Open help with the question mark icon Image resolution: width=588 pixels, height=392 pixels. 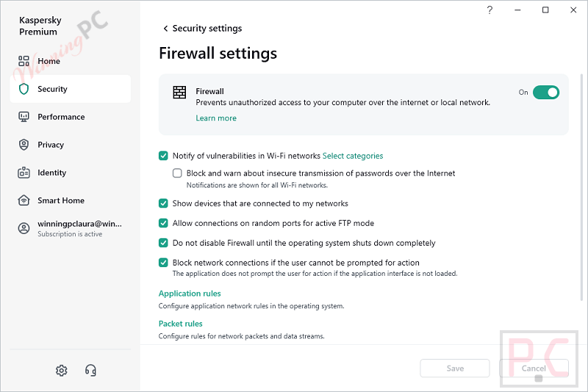[490, 10]
